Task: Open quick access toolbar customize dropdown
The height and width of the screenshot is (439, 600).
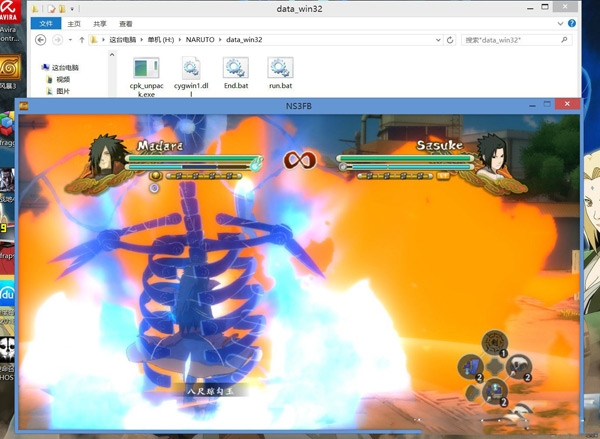Action: (72, 8)
